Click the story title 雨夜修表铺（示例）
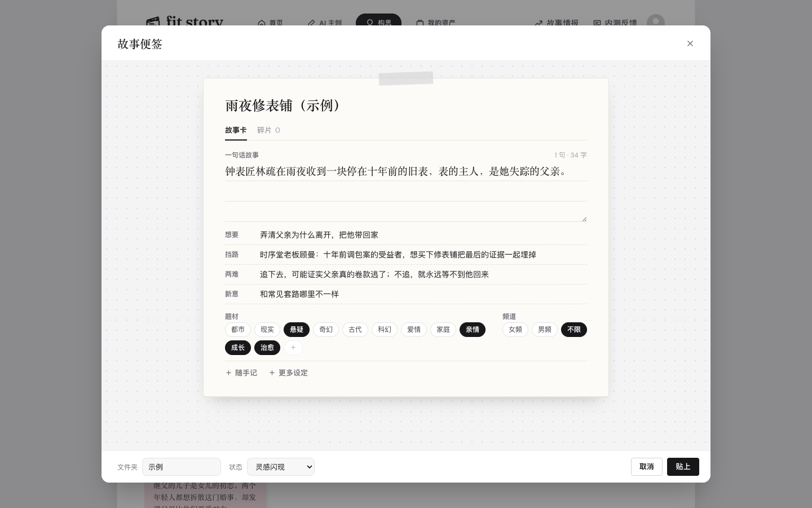This screenshot has height=508, width=812. point(283,106)
